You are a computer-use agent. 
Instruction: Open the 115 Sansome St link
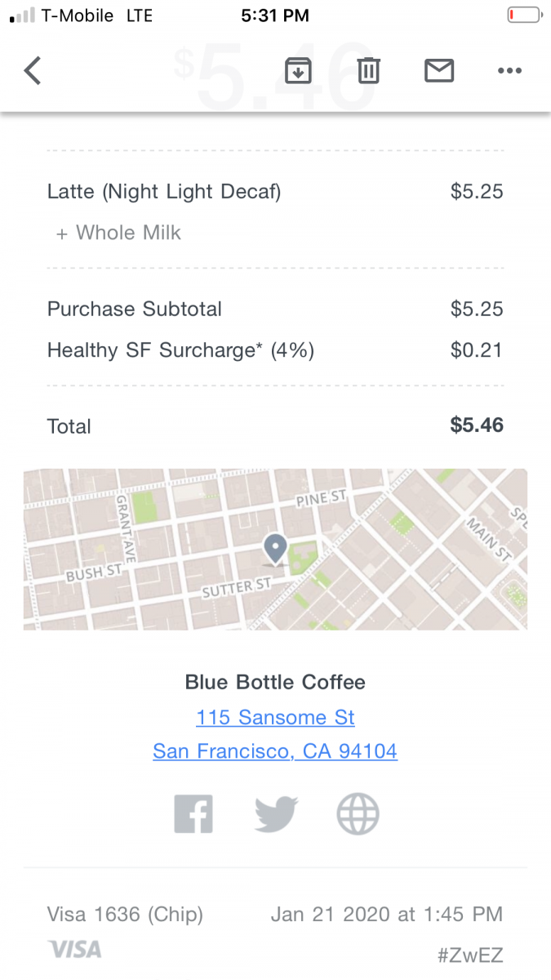(275, 718)
